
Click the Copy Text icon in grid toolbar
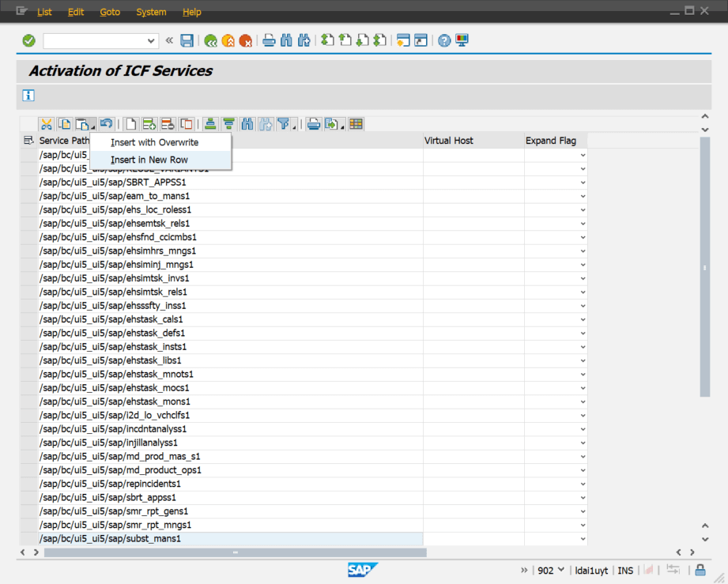tap(64, 124)
